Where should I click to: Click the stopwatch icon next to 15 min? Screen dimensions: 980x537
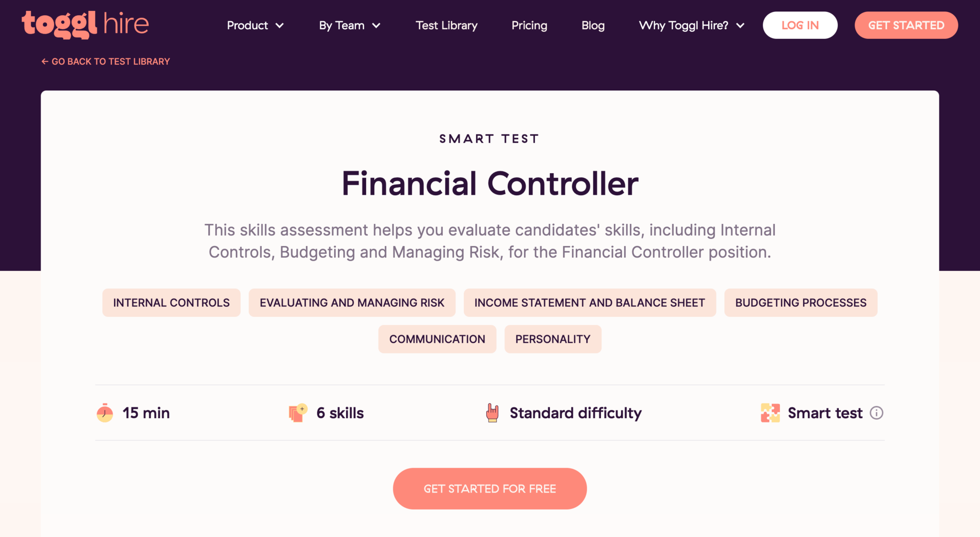(104, 413)
